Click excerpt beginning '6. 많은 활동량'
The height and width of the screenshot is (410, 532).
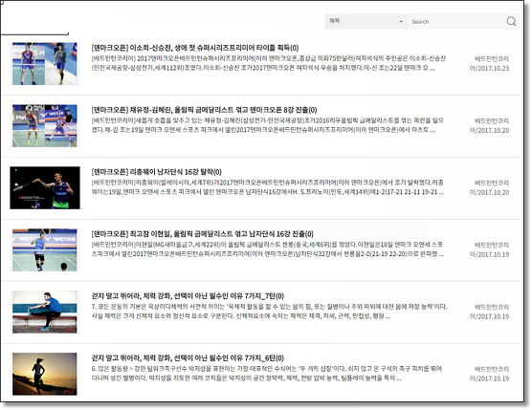click(x=267, y=374)
